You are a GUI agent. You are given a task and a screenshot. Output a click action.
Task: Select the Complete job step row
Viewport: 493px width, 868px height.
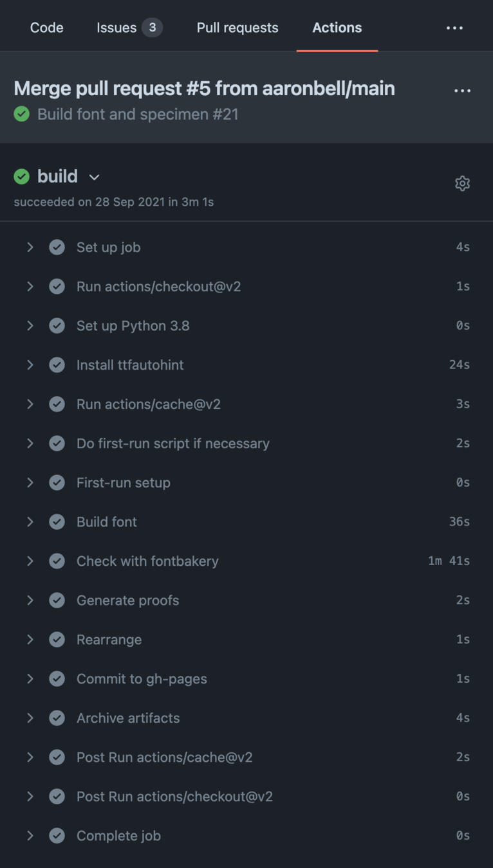[118, 836]
